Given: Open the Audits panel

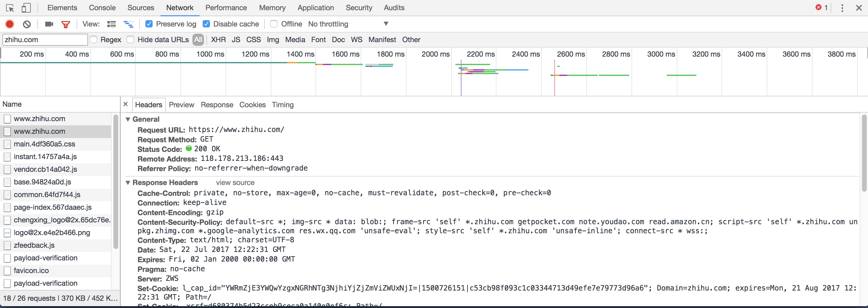Looking at the screenshot, I should 394,8.
